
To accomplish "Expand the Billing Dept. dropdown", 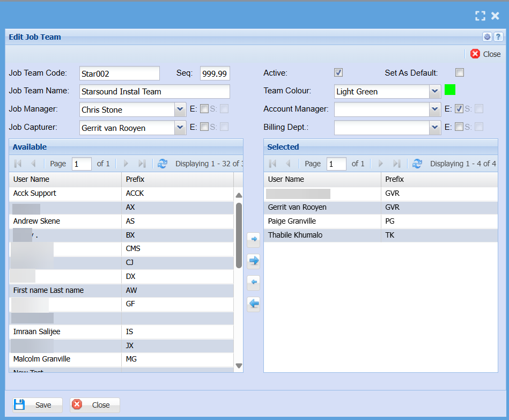I will 435,127.
